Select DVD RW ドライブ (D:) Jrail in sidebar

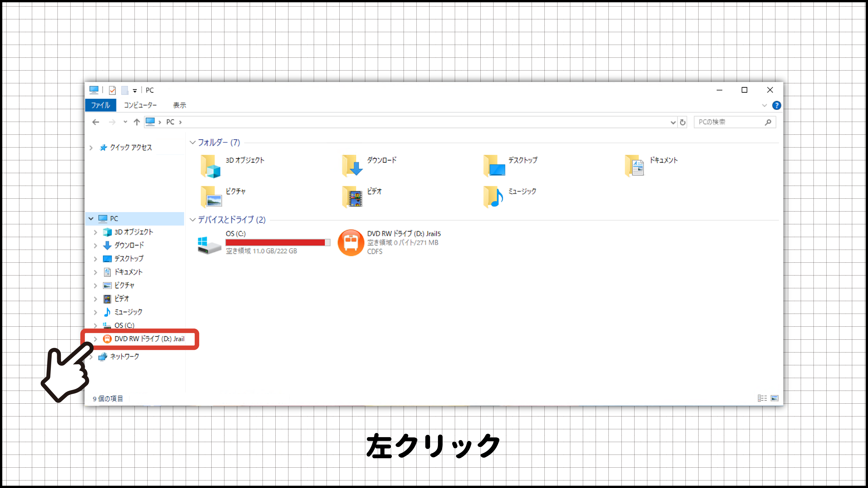149,339
